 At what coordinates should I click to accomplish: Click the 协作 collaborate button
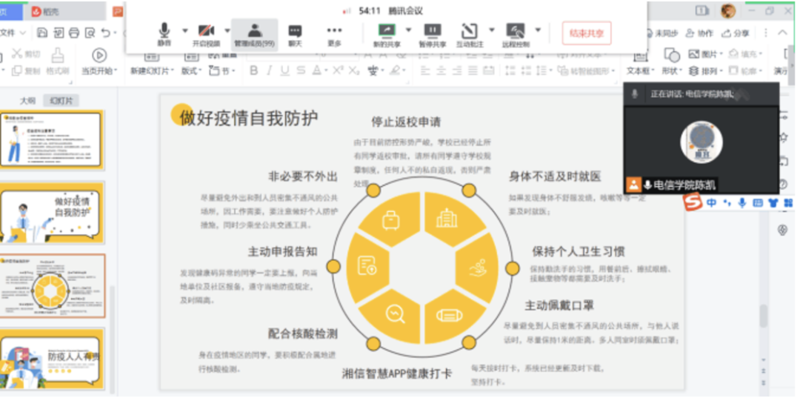point(699,33)
